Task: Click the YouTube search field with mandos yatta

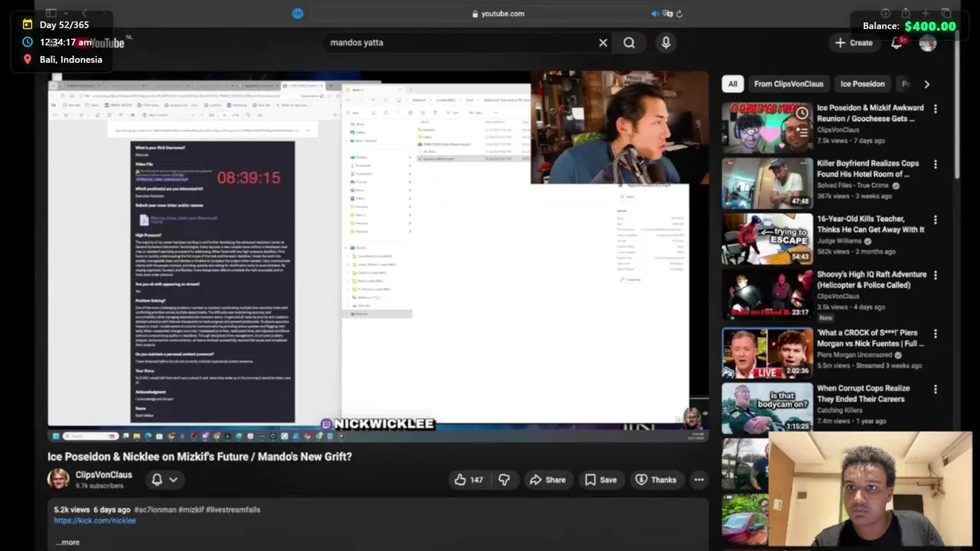Action: pyautogui.click(x=459, y=43)
